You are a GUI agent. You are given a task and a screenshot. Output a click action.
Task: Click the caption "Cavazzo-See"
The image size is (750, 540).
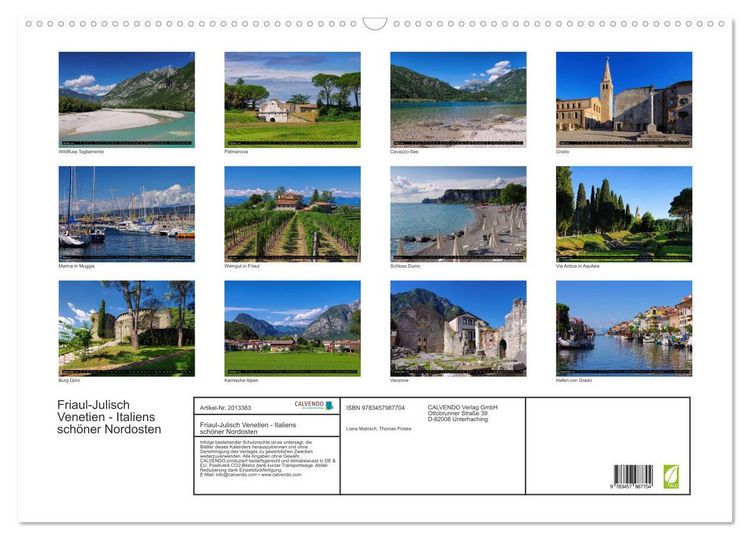(x=404, y=152)
